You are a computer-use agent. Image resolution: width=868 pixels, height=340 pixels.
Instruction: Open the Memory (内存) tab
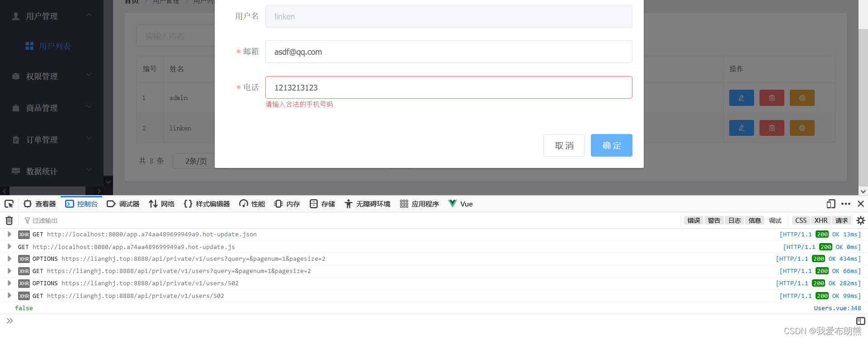287,204
